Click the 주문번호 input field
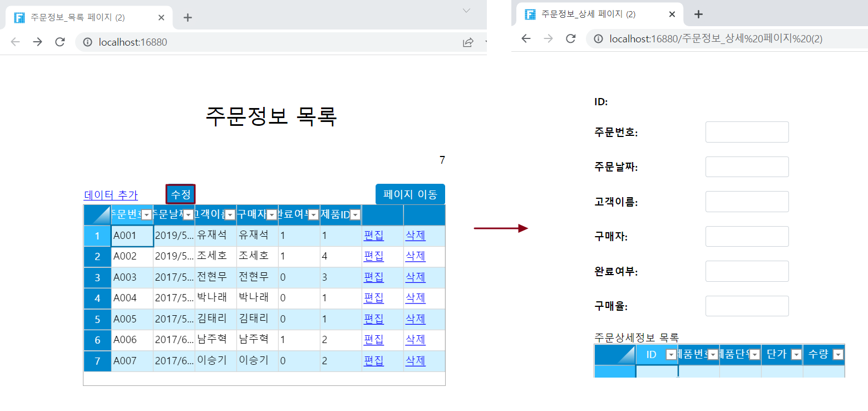868x411 pixels. point(747,132)
